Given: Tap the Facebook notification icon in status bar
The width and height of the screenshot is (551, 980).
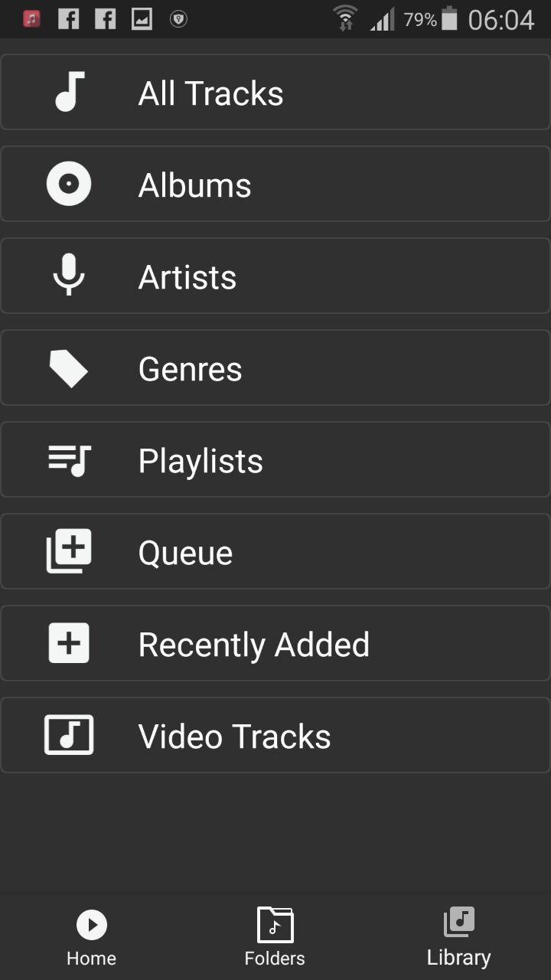Looking at the screenshot, I should pos(68,19).
